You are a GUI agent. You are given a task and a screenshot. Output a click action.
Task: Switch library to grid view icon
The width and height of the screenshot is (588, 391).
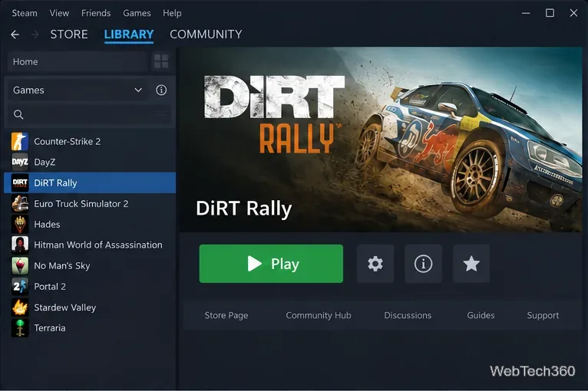pyautogui.click(x=161, y=61)
